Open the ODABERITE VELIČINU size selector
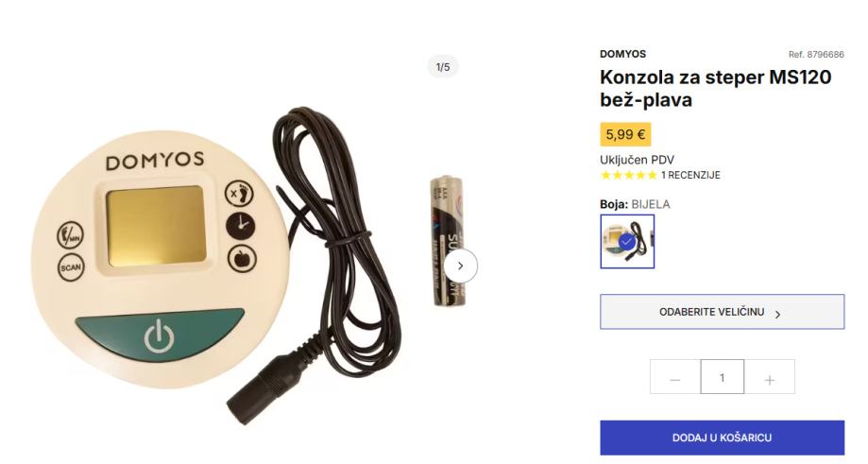This screenshot has height=464, width=868. tap(722, 312)
